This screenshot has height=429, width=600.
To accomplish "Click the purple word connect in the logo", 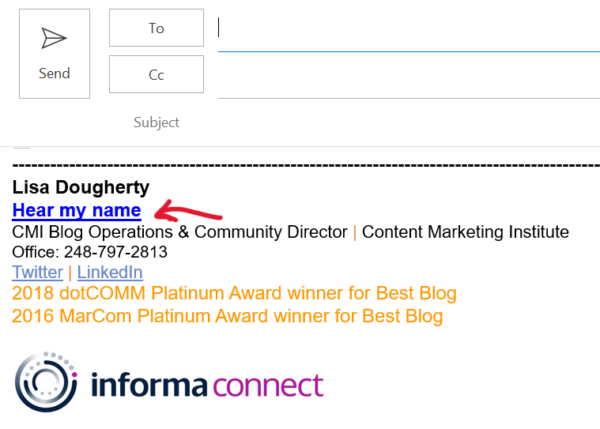I will point(268,385).
